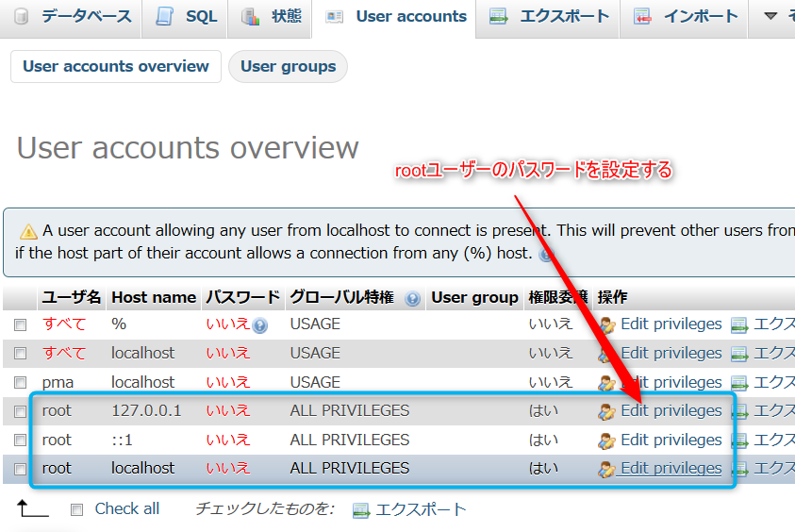Click the エクスポート link in % row
Screen dimensions: 795x532
(773, 324)
